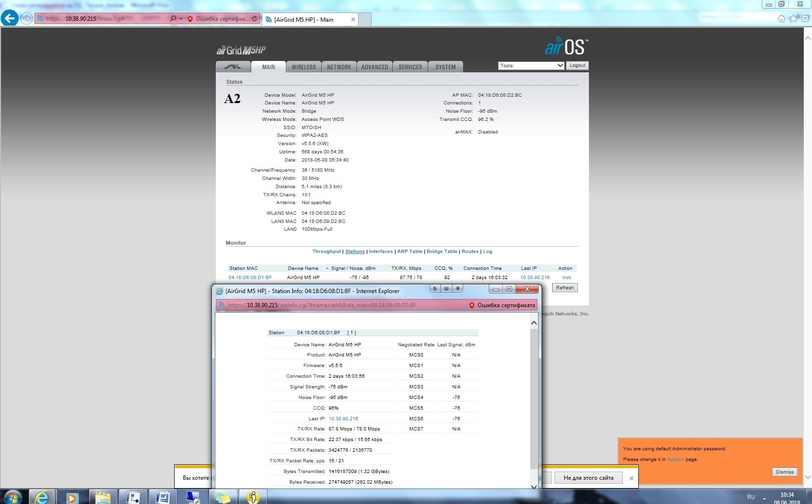Open the Interfaces monitor link

tap(381, 252)
